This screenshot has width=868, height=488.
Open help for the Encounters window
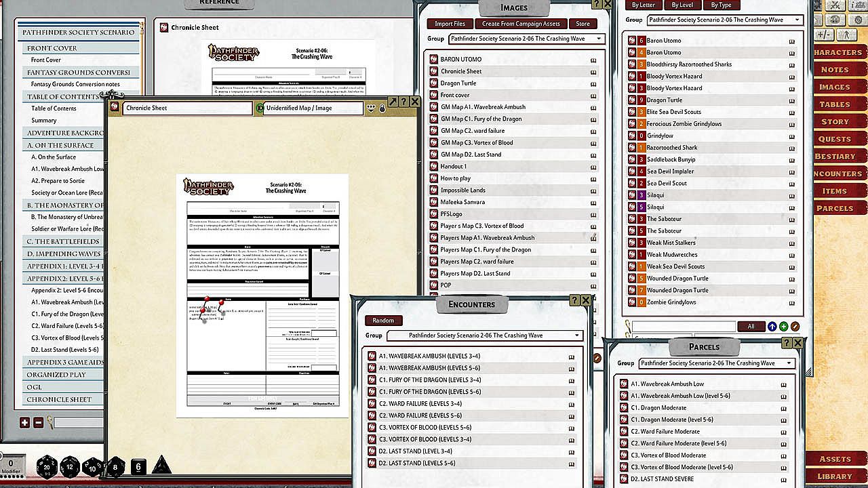[x=574, y=300]
